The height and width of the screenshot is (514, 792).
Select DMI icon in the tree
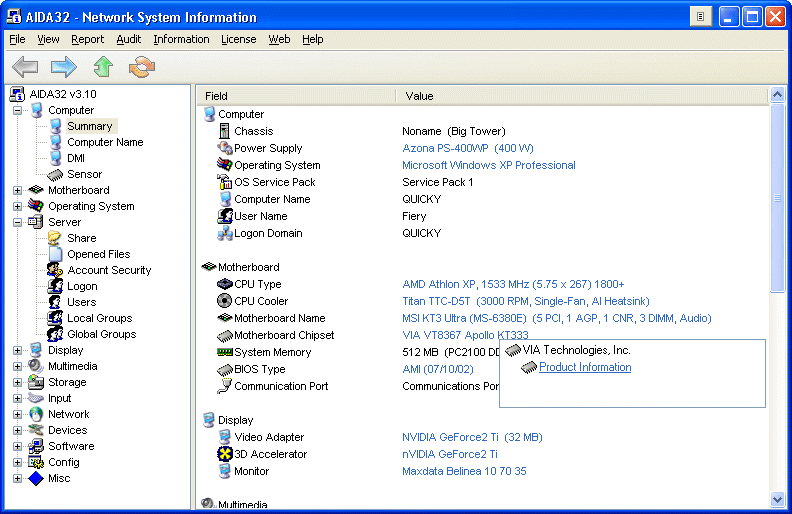tap(56, 158)
